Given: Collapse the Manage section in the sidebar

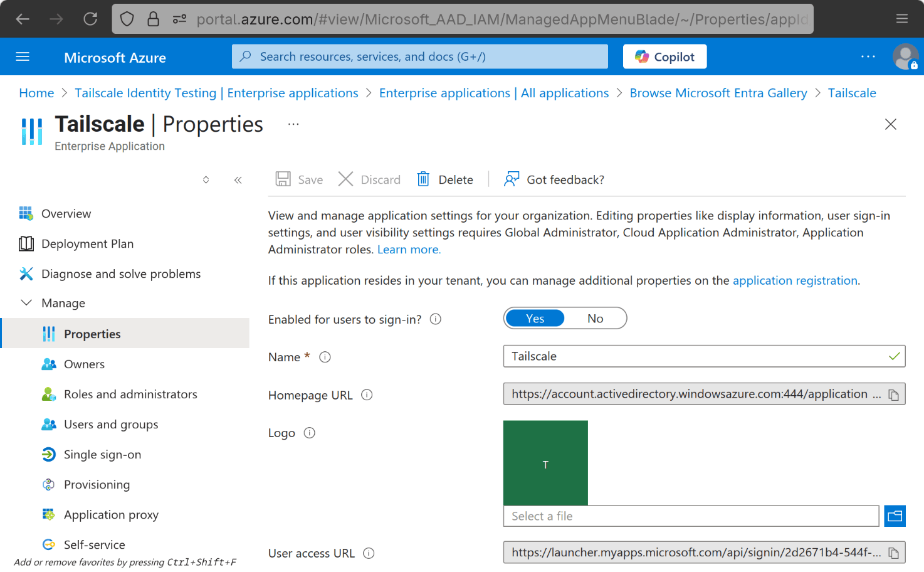Looking at the screenshot, I should tap(26, 303).
